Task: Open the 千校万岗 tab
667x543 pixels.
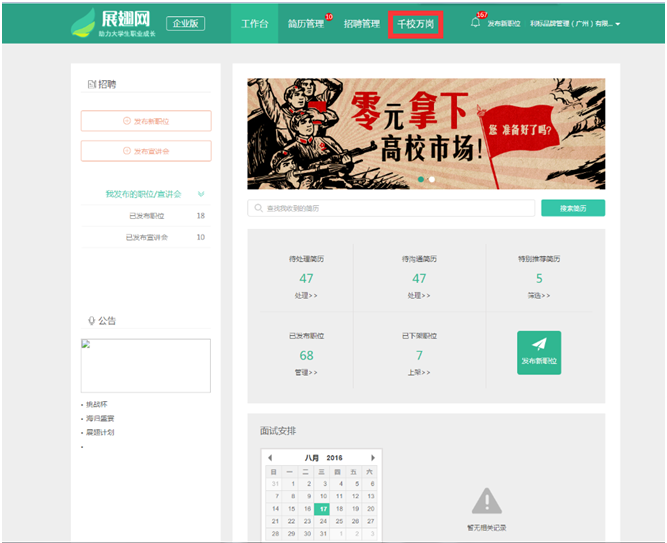Action: tap(415, 23)
